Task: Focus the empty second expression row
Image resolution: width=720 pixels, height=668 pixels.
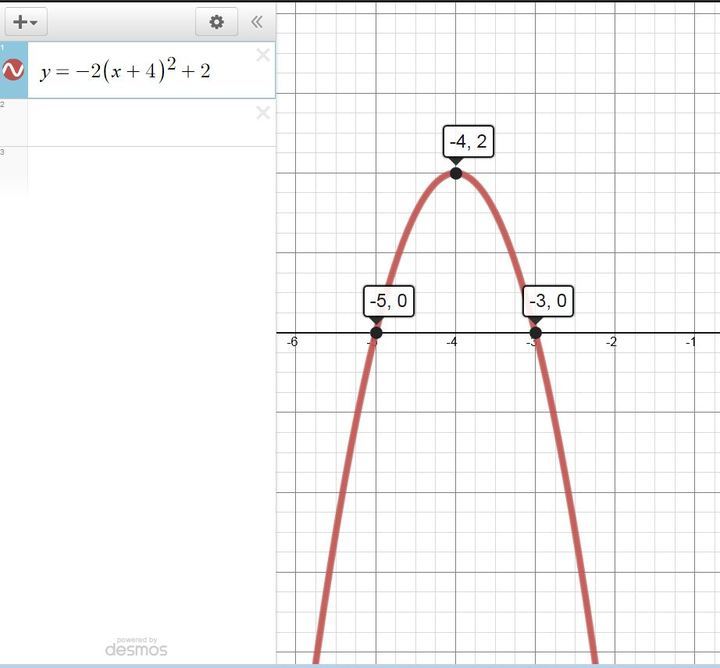Action: (x=140, y=123)
